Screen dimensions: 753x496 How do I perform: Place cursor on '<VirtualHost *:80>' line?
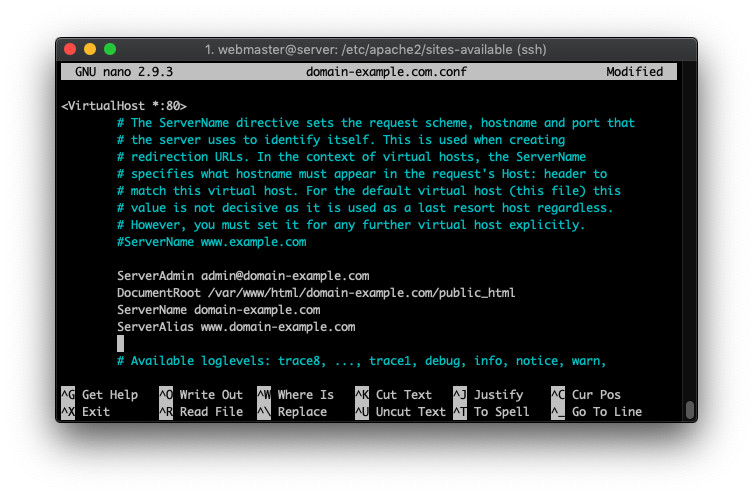(x=124, y=106)
